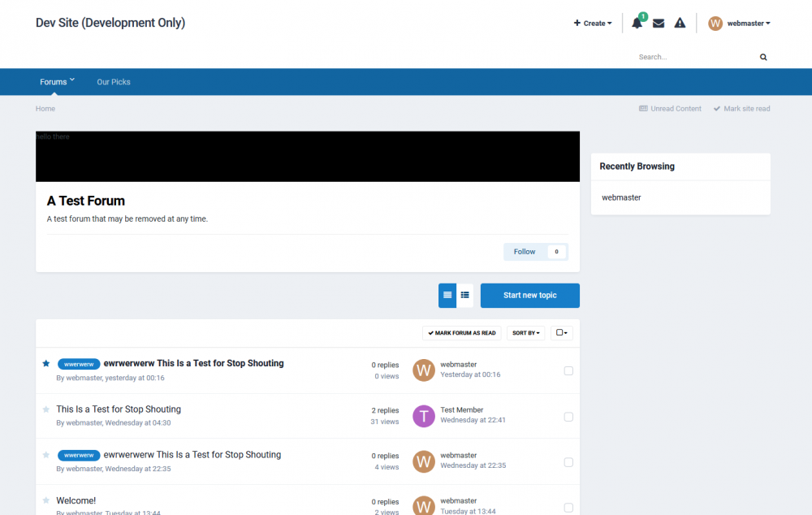Switch to the Our Picks tab
The height and width of the screenshot is (515, 812).
(x=113, y=81)
